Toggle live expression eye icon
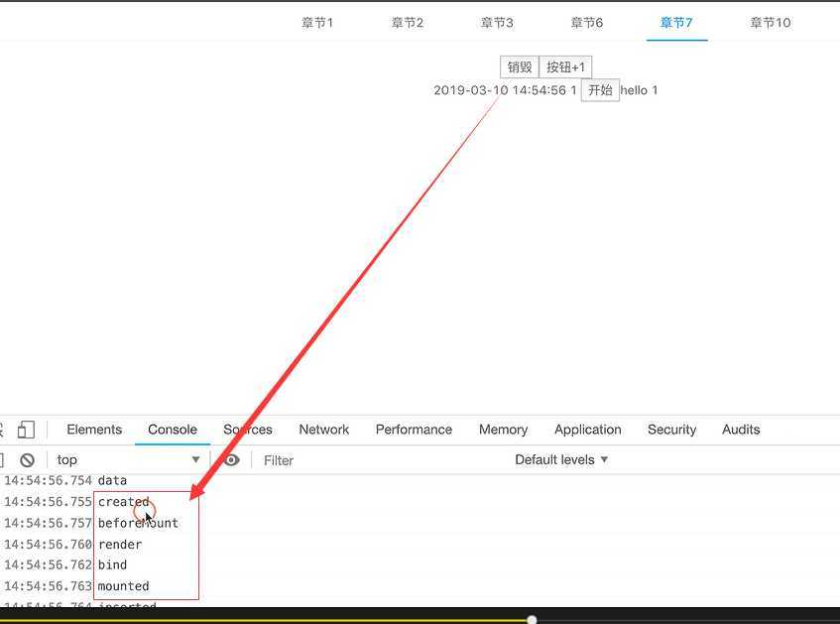Screen dimensions: 840x624 [x=231, y=460]
